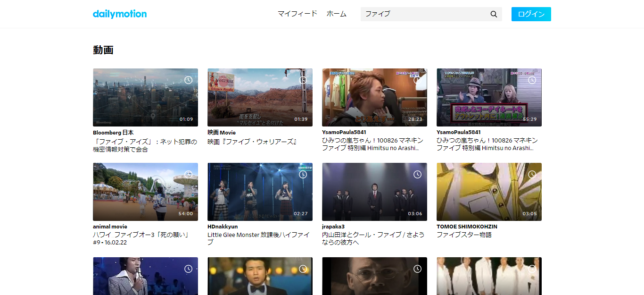Save 映画『ファイブ・ウォリアーズ』 to watch later
The image size is (644, 295).
pyautogui.click(x=303, y=80)
